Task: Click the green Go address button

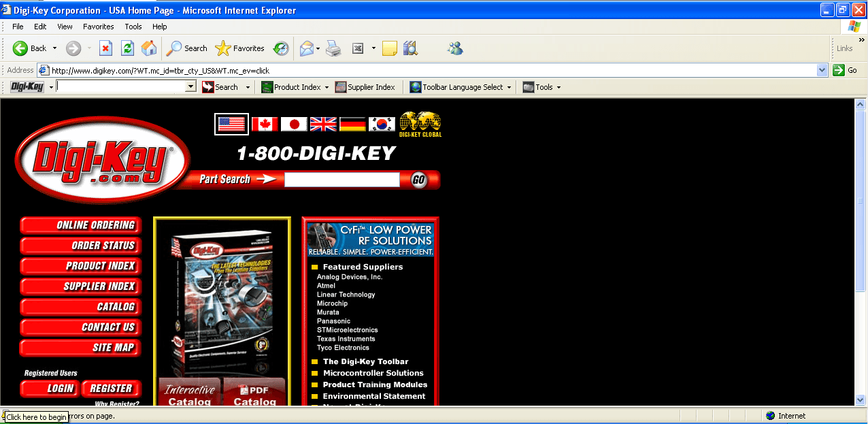Action: pos(846,70)
